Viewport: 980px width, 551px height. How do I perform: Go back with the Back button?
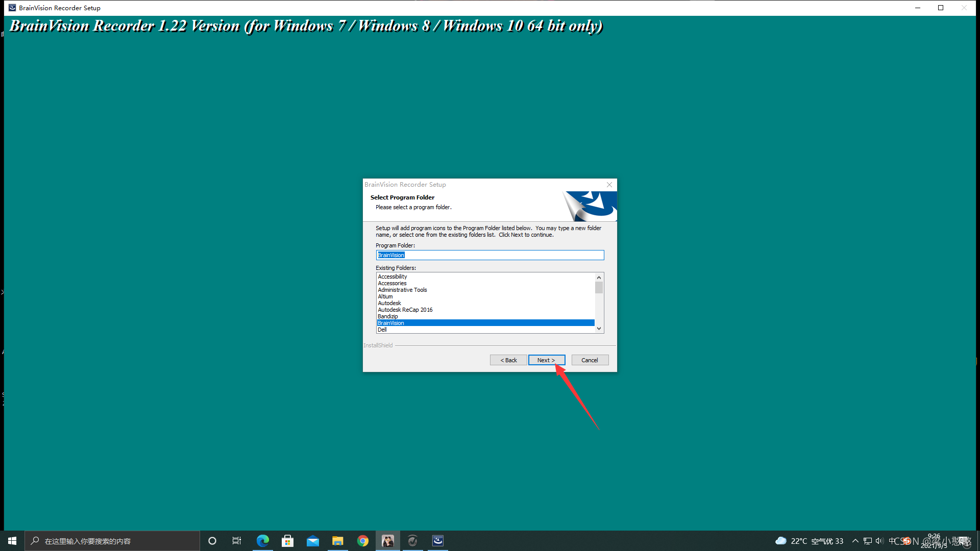click(508, 360)
